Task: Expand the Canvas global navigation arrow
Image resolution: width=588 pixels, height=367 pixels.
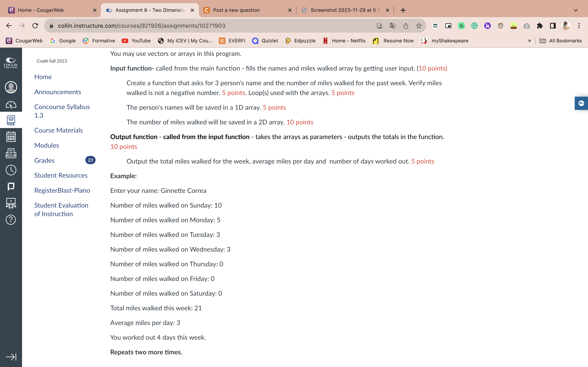Action: click(11, 357)
